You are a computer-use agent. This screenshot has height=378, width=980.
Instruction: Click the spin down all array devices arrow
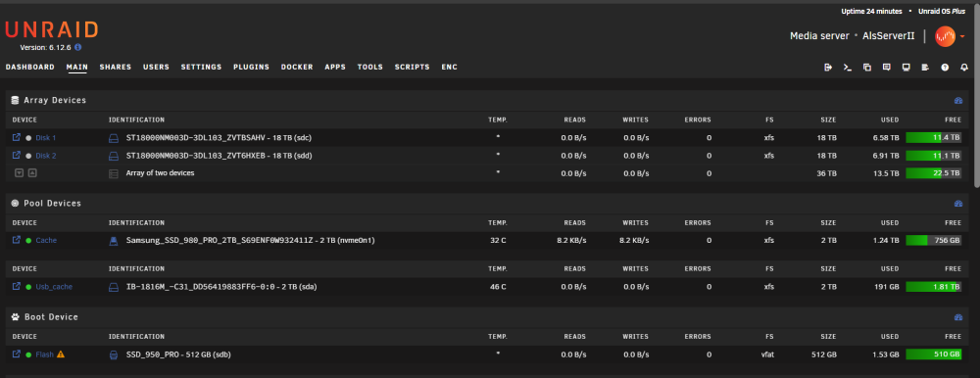[20, 173]
